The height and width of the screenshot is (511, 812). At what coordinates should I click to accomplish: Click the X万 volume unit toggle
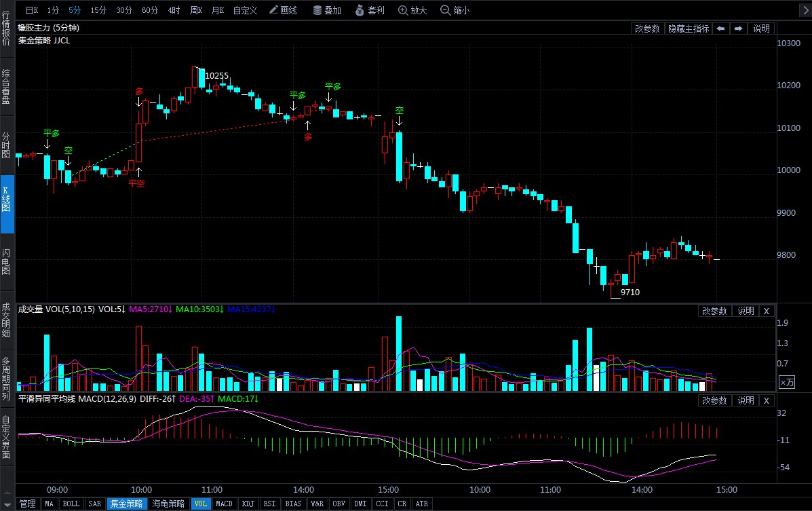787,383
